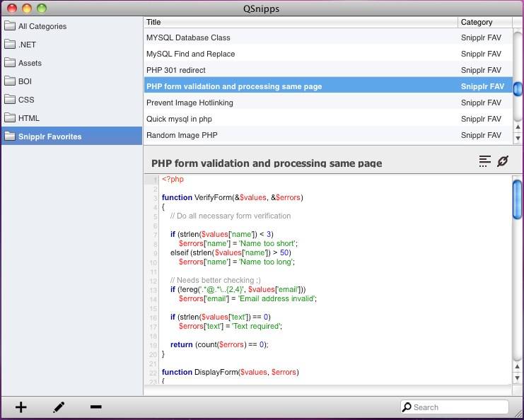Select Quick mysql in php row
This screenshot has height=420, width=524.
point(328,119)
